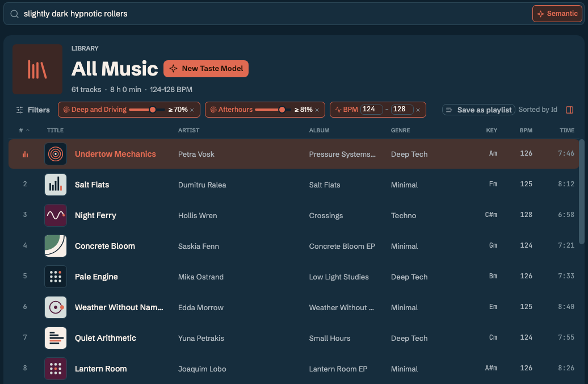
Task: Open Salt Flats cover art
Action: click(56, 185)
